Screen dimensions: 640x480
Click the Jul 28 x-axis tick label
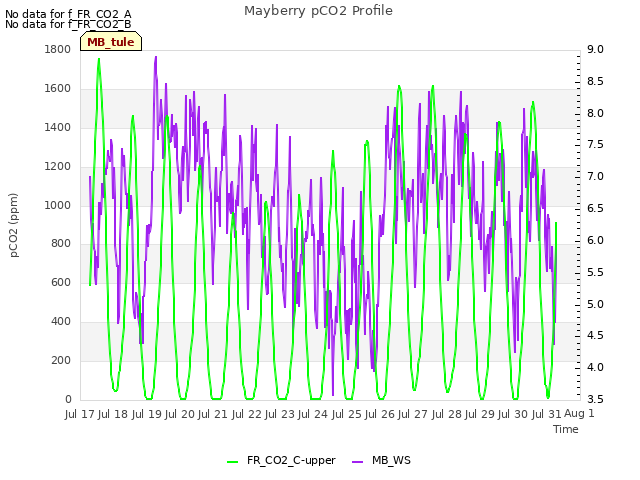447,414
